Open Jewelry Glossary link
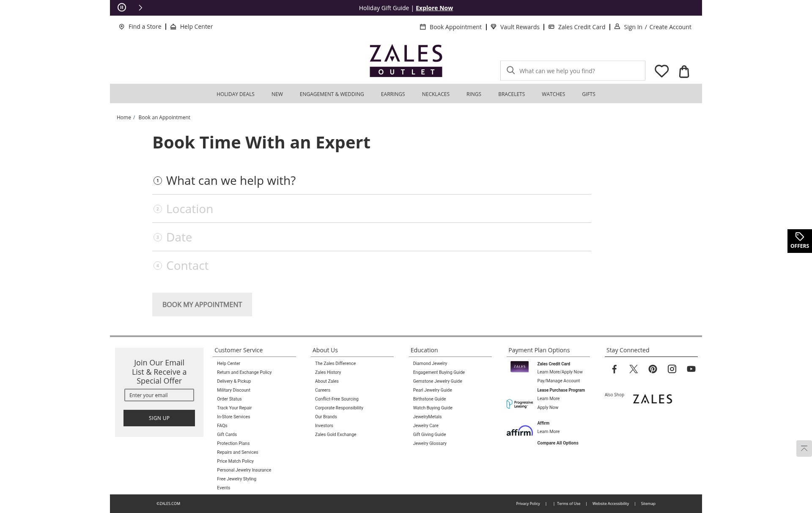Image resolution: width=812 pixels, height=513 pixels. coord(430,443)
